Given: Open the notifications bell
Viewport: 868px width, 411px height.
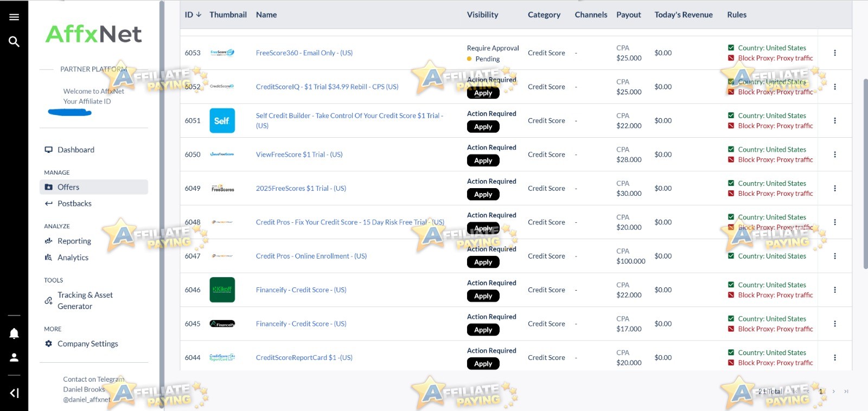Looking at the screenshot, I should pyautogui.click(x=14, y=333).
